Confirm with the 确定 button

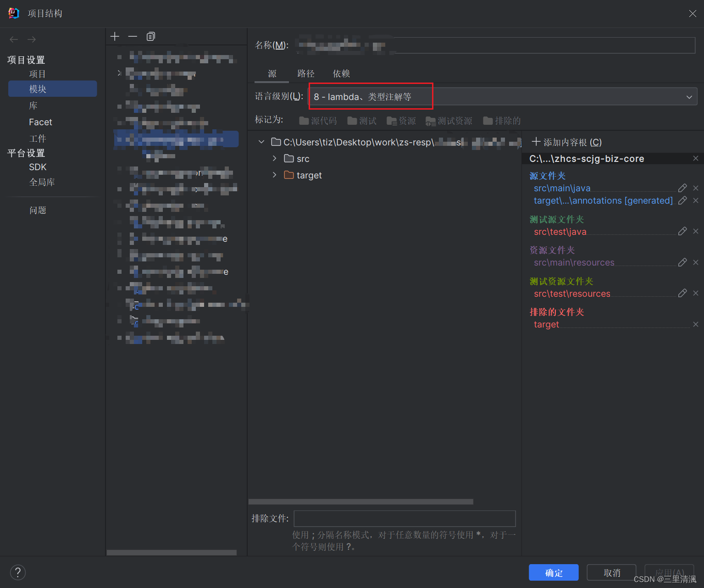[554, 572]
